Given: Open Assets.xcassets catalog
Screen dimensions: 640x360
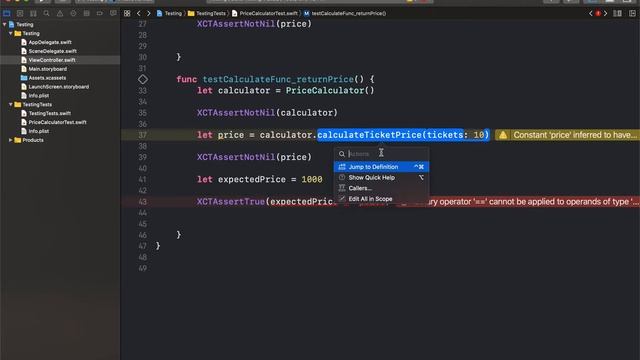Looking at the screenshot, I should tap(47, 78).
